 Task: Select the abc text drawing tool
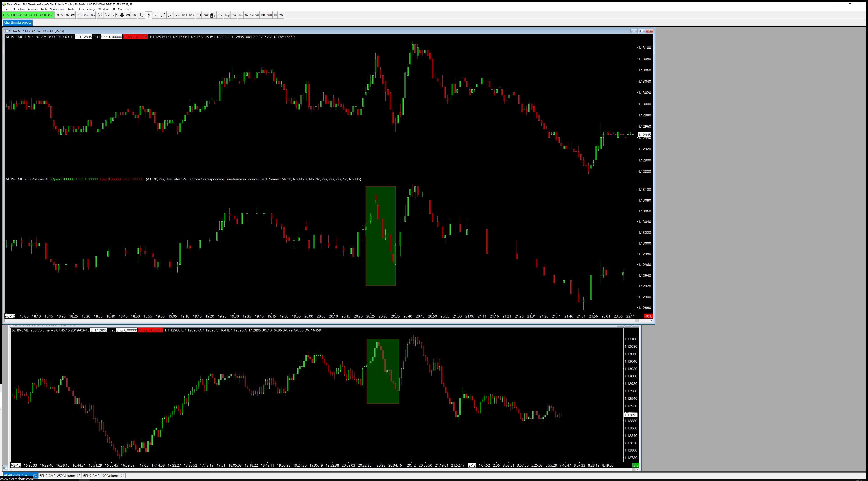(177, 15)
